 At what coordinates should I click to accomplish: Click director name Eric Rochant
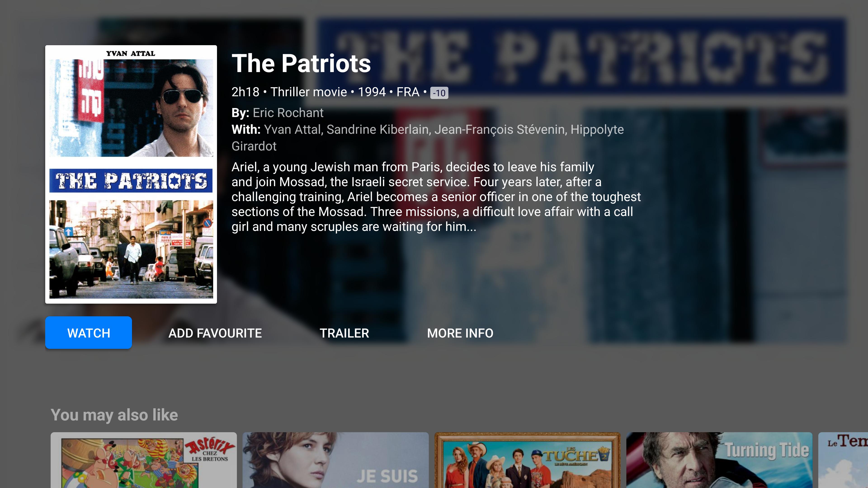(288, 113)
